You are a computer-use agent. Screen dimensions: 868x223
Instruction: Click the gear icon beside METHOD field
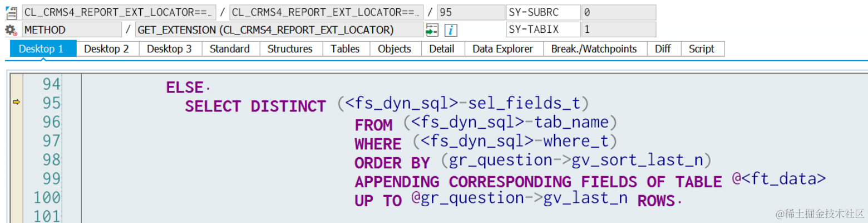click(x=11, y=30)
